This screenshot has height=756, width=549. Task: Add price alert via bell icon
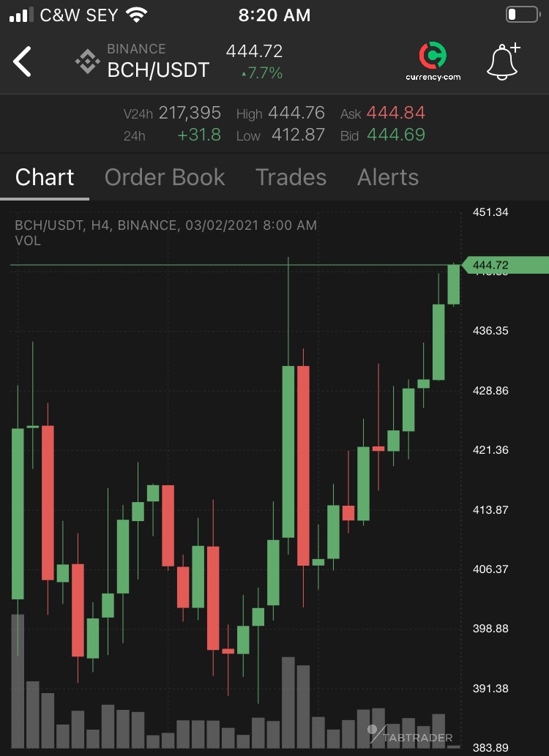(x=503, y=61)
